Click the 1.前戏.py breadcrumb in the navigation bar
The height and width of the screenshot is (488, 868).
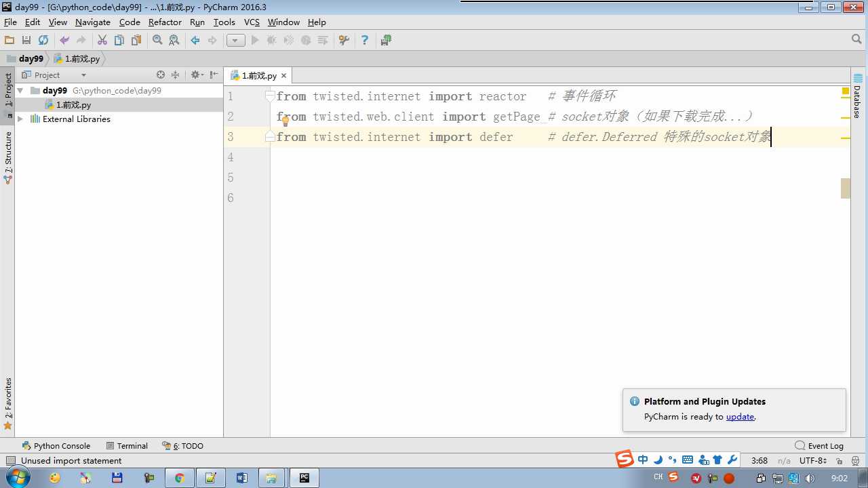77,59
